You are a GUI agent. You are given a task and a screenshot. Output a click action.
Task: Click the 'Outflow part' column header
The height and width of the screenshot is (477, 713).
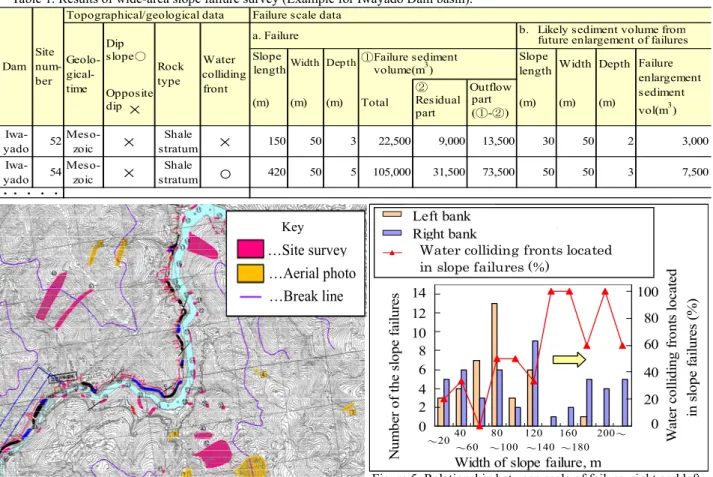point(491,100)
